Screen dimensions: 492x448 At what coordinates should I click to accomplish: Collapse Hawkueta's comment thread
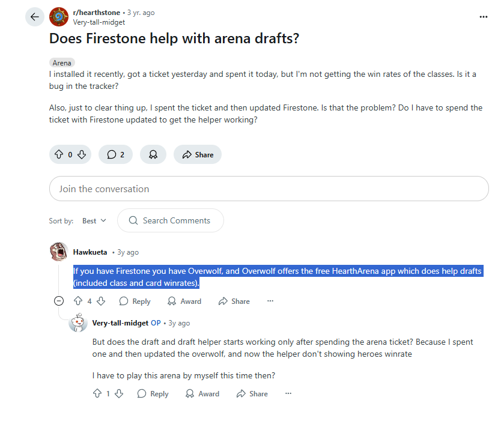pyautogui.click(x=59, y=301)
